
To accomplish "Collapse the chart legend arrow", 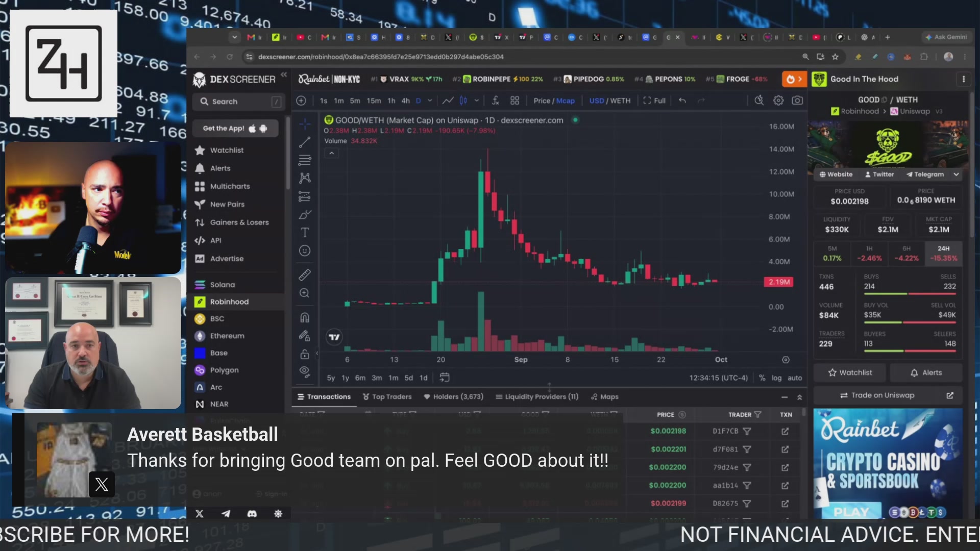I will pyautogui.click(x=332, y=153).
